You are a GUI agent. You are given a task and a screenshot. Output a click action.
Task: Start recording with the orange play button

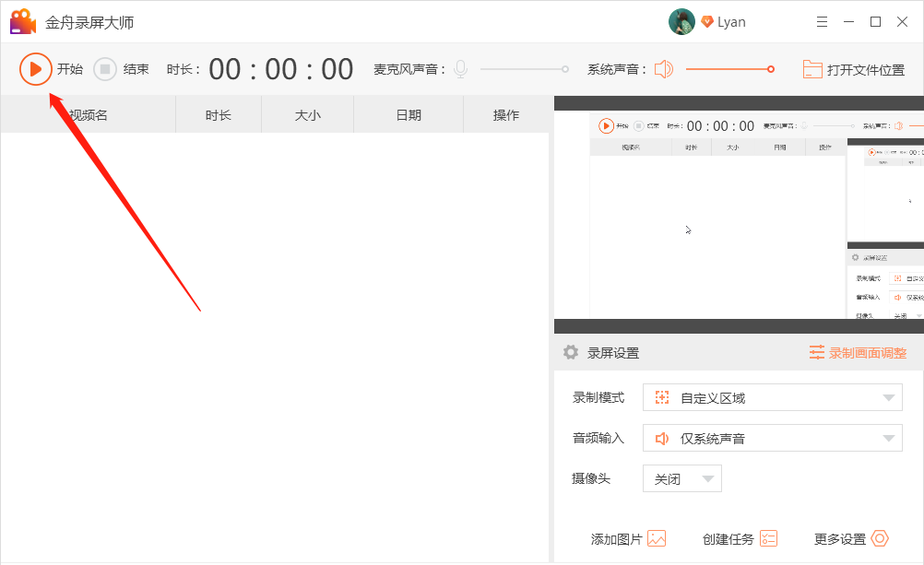[35, 69]
